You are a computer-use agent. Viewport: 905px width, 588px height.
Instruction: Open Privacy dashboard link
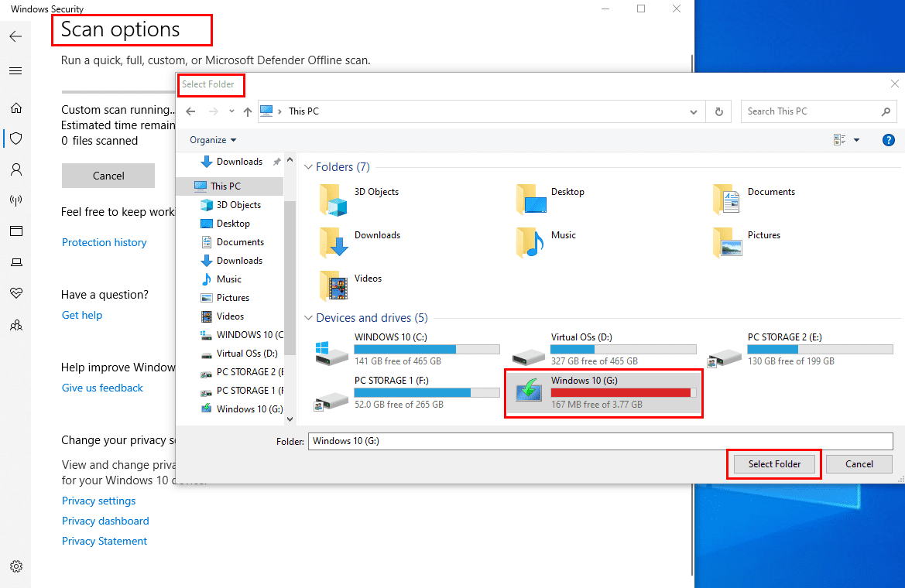click(x=105, y=521)
